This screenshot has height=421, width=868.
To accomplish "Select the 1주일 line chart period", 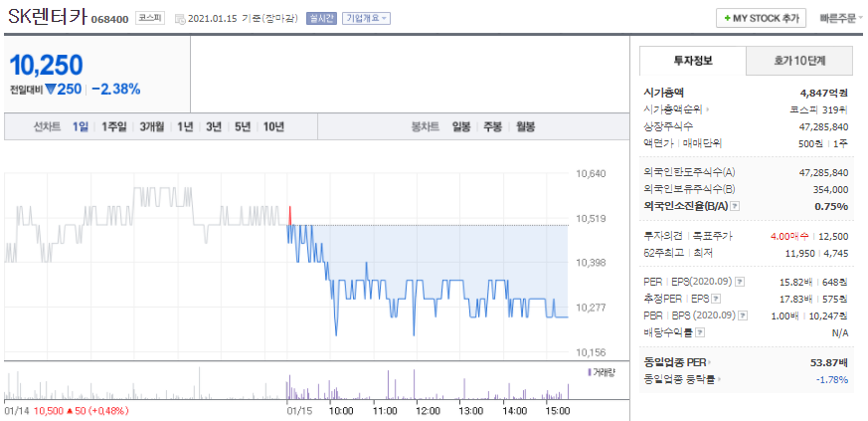I will (114, 126).
